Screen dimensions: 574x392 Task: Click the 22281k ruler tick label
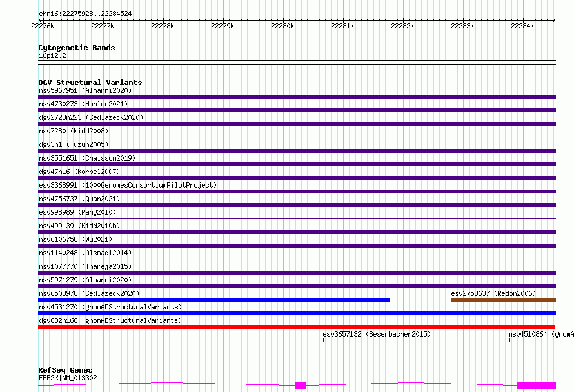[342, 26]
